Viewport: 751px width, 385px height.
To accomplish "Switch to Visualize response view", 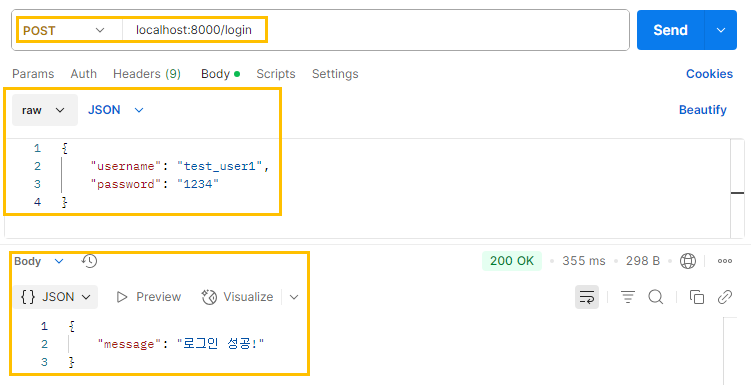I will pyautogui.click(x=237, y=297).
